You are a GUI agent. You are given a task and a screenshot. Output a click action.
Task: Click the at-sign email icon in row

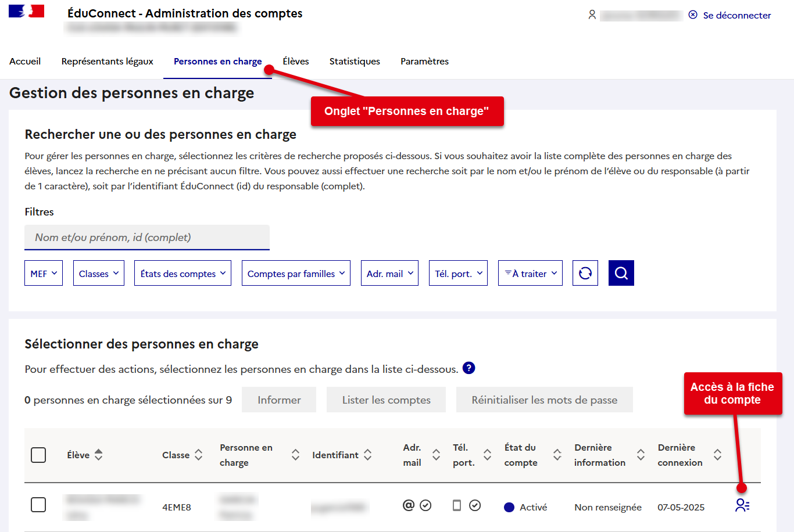coord(409,505)
